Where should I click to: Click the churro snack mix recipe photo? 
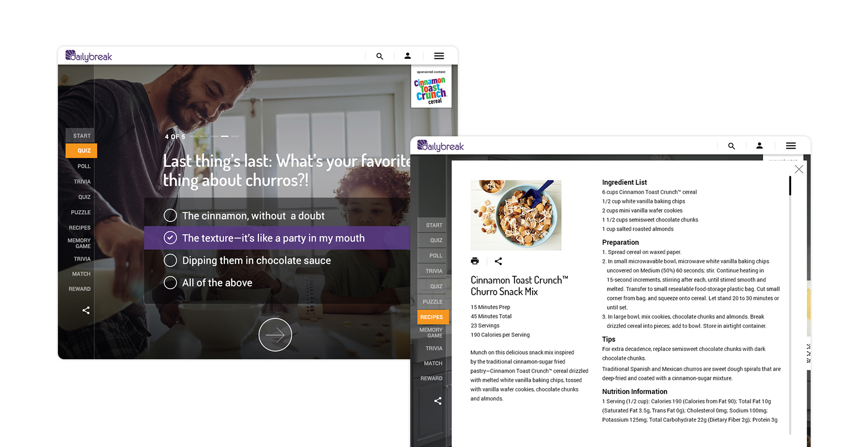516,215
